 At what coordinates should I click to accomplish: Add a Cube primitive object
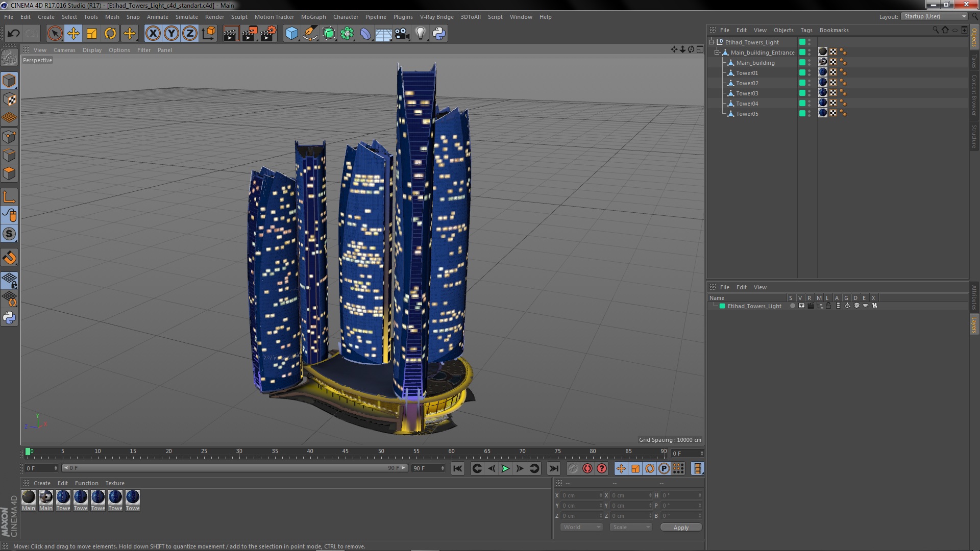(291, 34)
